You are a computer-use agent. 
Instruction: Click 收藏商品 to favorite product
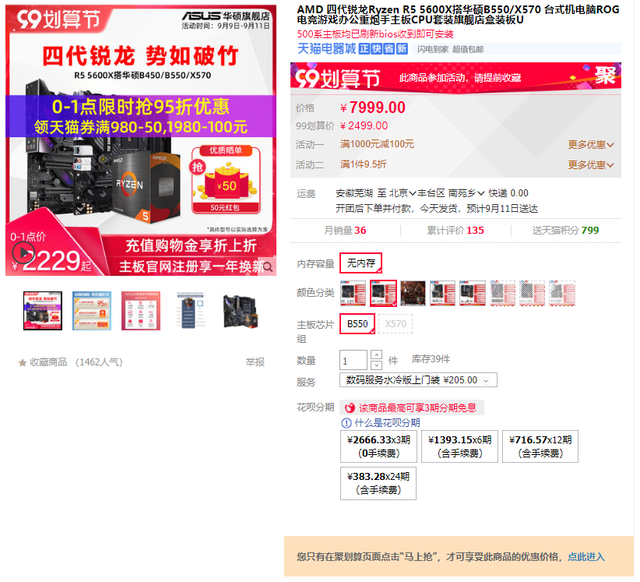(48, 362)
